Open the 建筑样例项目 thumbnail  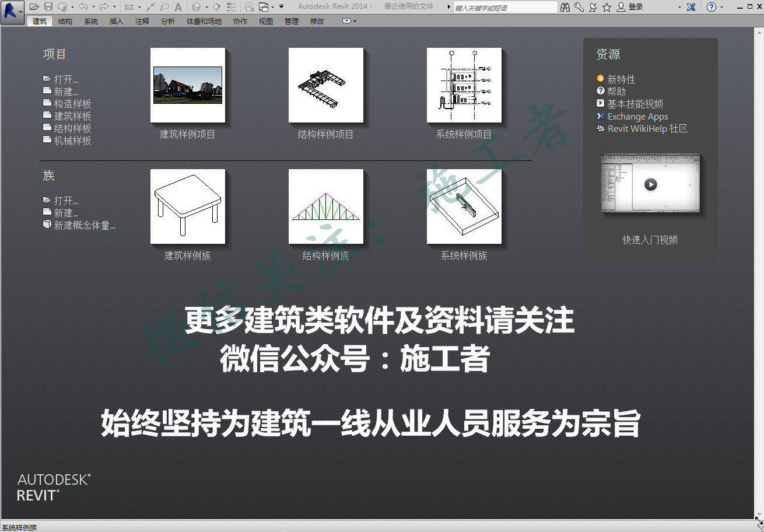[x=188, y=85]
